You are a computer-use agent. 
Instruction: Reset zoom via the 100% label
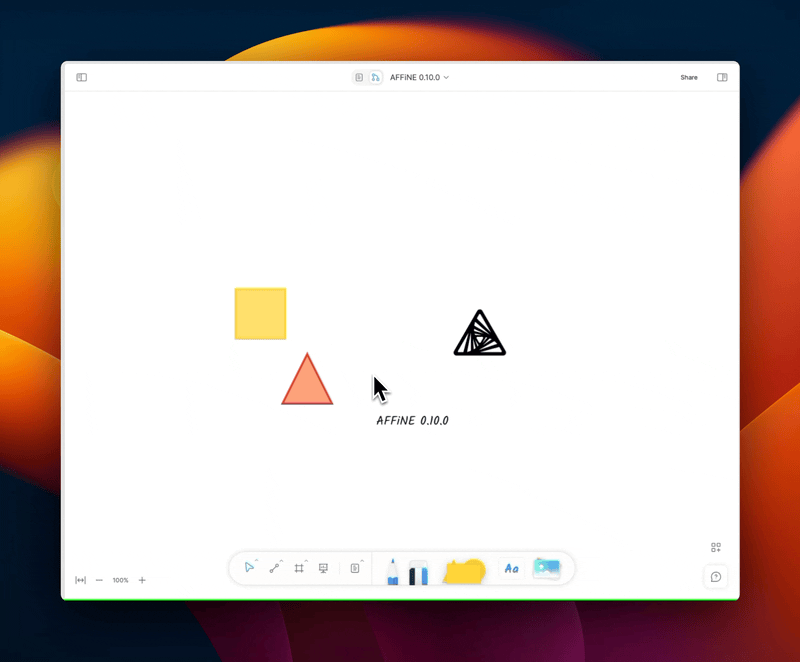(x=120, y=580)
